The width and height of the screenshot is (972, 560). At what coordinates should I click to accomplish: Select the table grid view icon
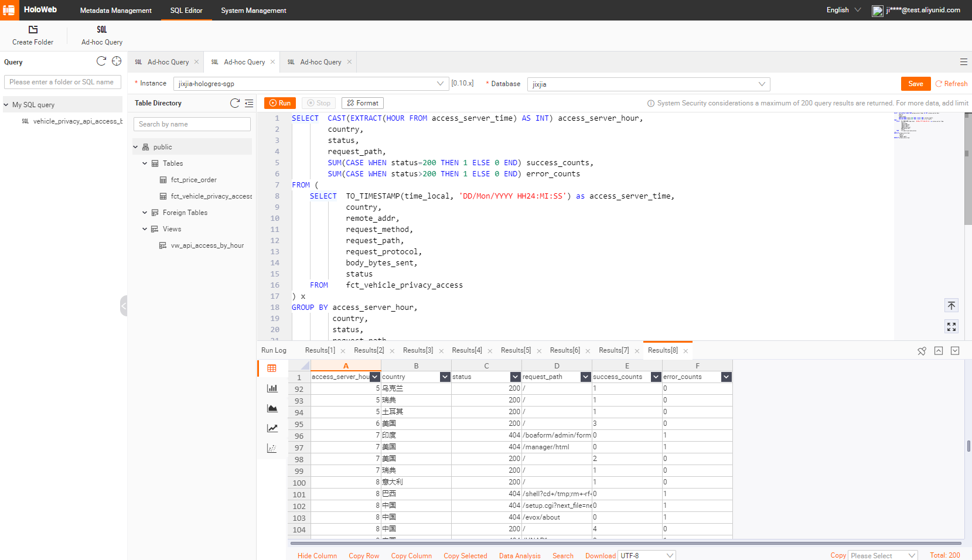[x=272, y=368]
